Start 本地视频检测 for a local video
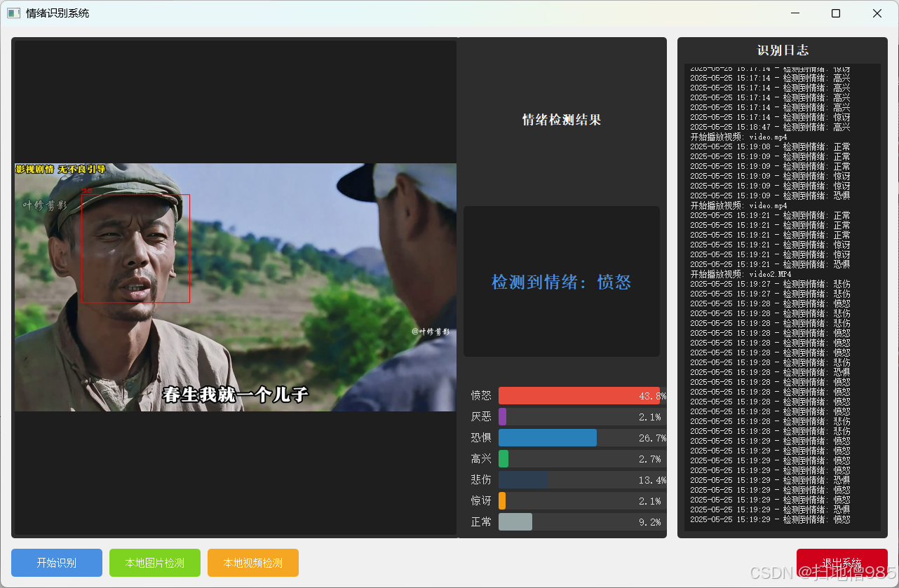Image resolution: width=899 pixels, height=588 pixels. click(253, 563)
